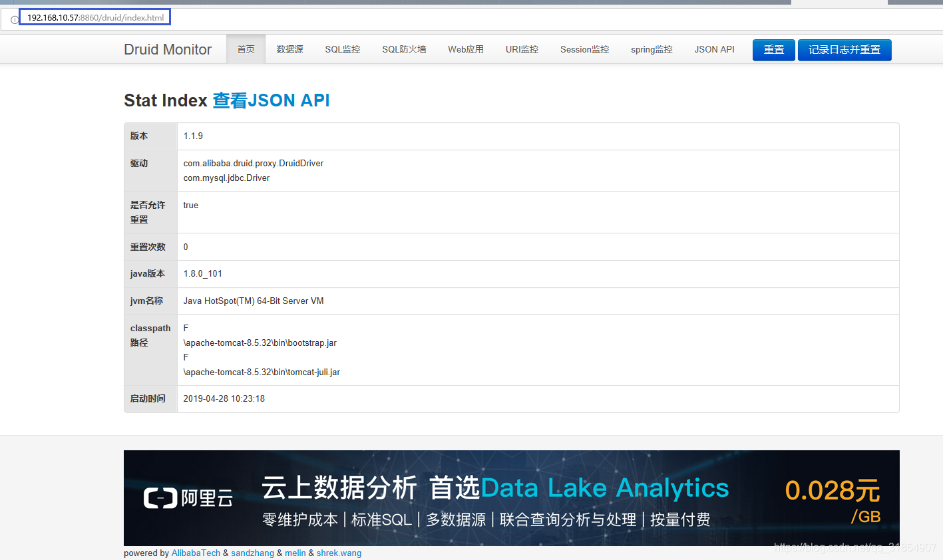Open the JSON API menu item
Viewport: 943px width, 560px height.
715,49
